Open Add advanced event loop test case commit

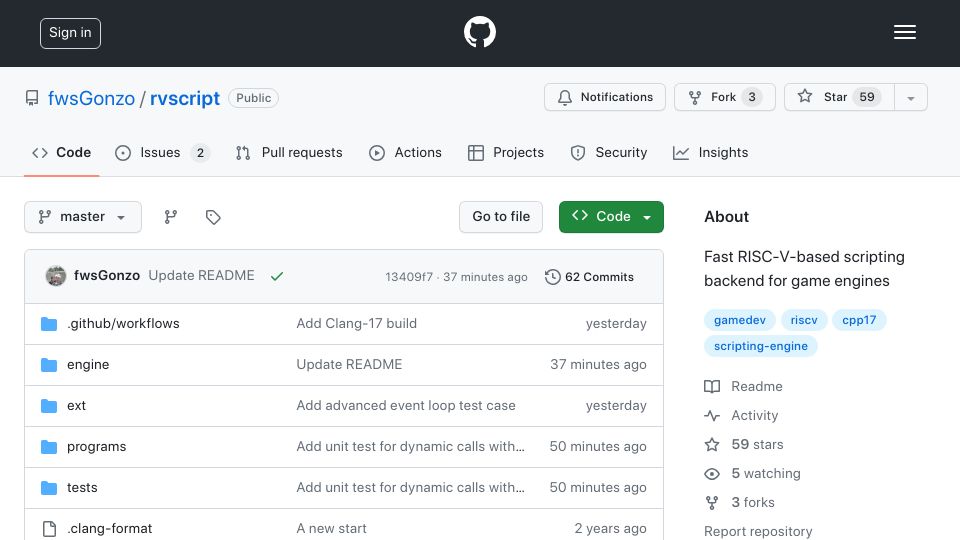pyautogui.click(x=406, y=405)
